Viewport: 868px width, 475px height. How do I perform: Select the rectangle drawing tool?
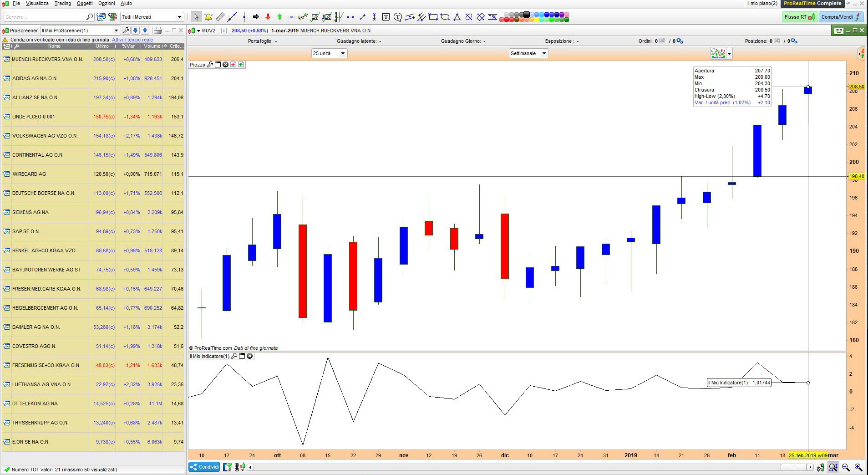(433, 17)
